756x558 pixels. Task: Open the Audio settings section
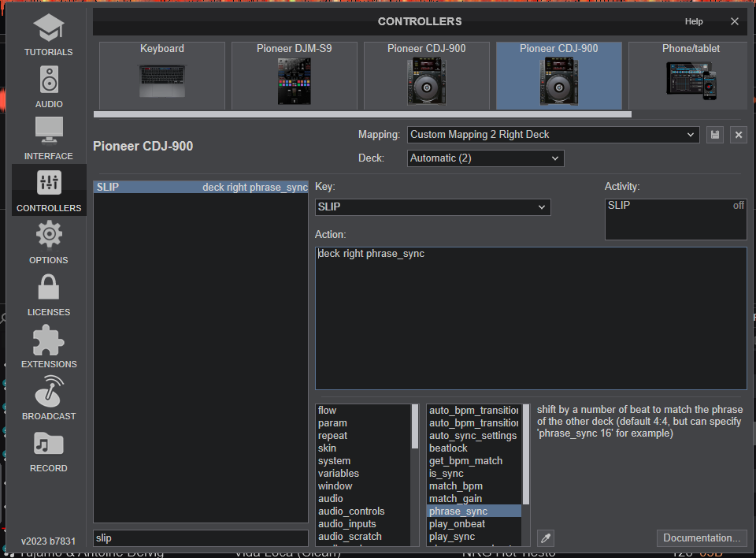[49, 87]
